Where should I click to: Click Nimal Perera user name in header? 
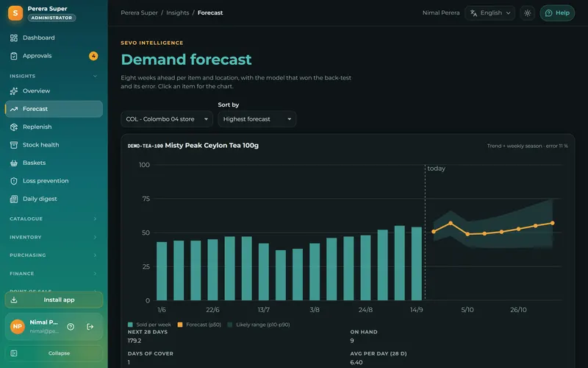pos(440,13)
